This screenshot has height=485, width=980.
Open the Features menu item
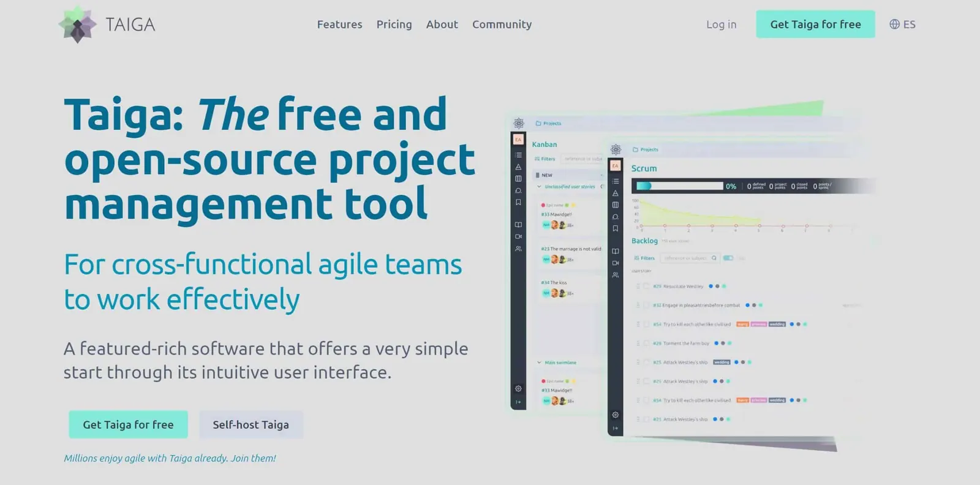coord(339,24)
